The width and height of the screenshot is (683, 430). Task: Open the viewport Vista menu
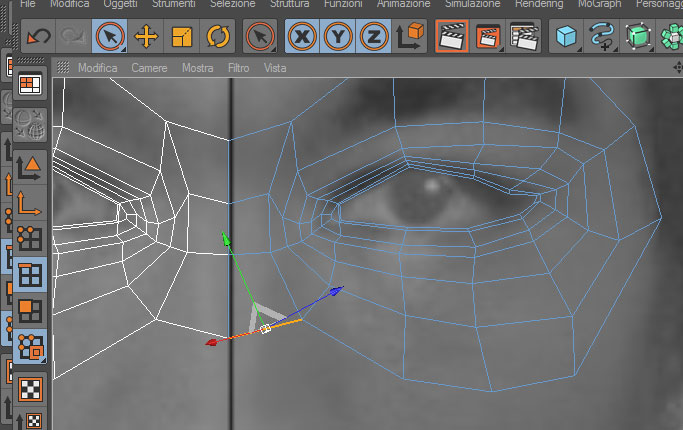[275, 68]
